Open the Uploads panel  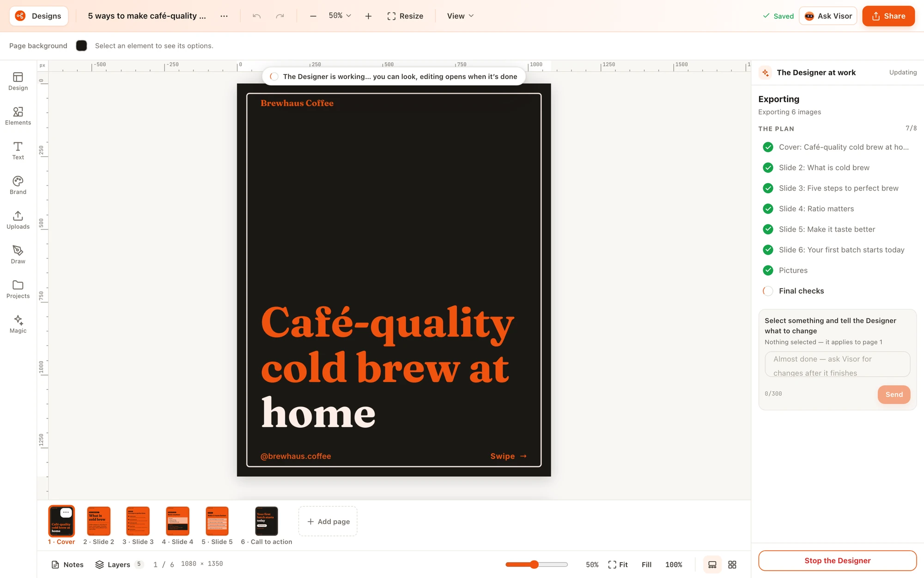(x=18, y=220)
